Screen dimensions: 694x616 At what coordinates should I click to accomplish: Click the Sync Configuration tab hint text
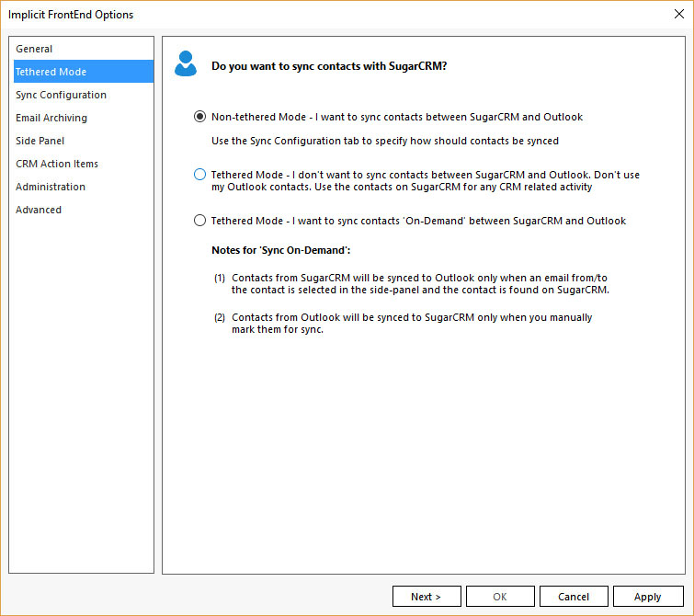click(x=384, y=141)
